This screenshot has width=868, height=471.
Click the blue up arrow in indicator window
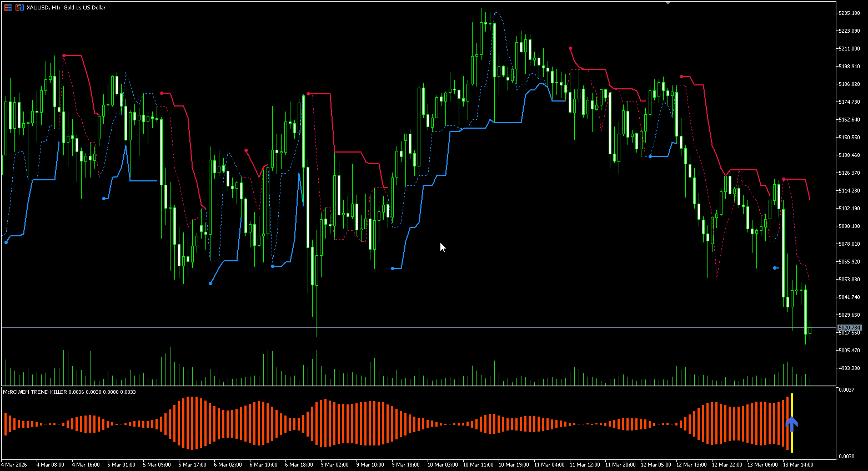click(x=791, y=424)
